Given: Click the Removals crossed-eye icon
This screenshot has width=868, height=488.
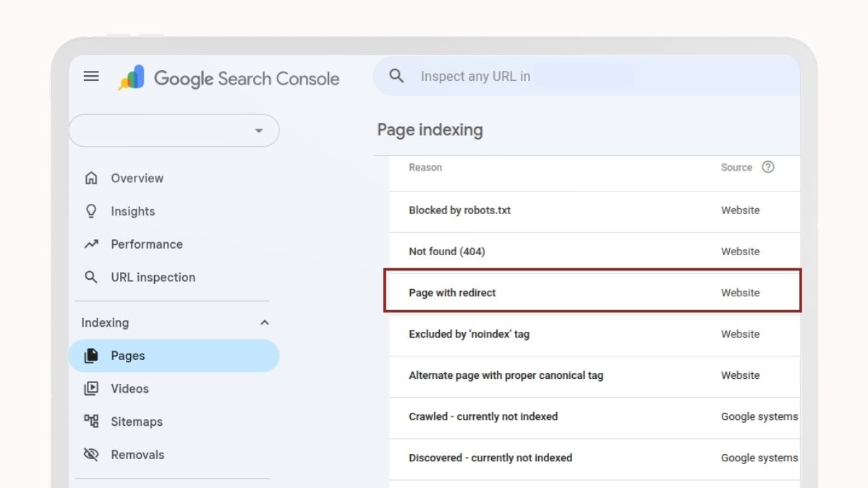Looking at the screenshot, I should click(91, 455).
